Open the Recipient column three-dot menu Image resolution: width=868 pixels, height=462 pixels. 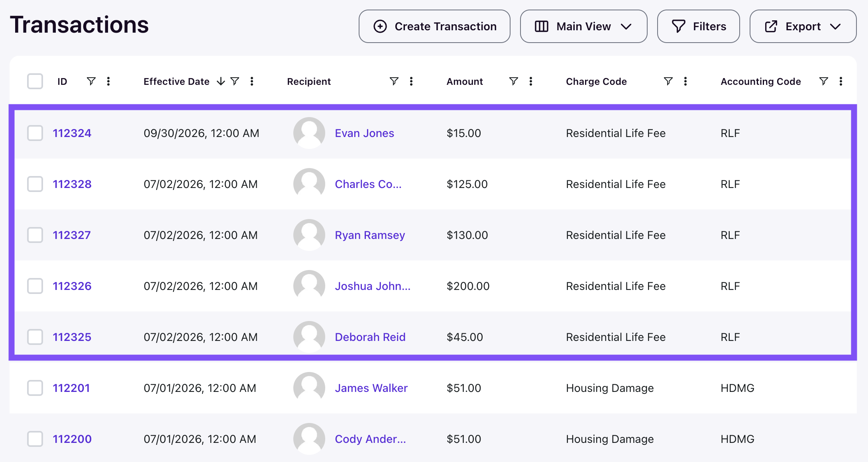click(x=411, y=81)
